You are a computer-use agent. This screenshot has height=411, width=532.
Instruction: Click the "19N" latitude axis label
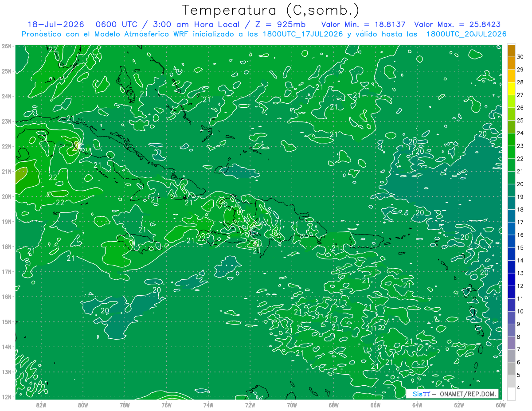pos(7,221)
